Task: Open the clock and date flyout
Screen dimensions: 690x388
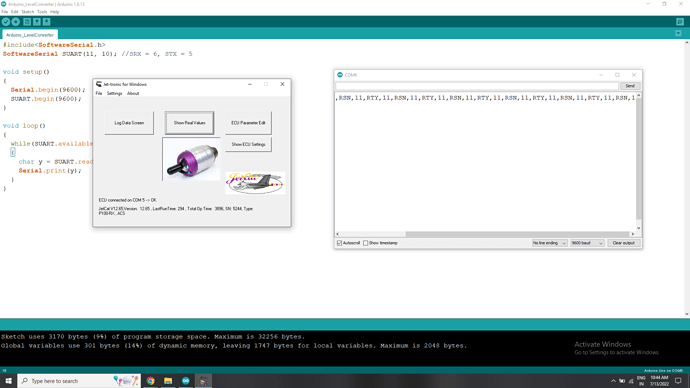Action: click(659, 381)
